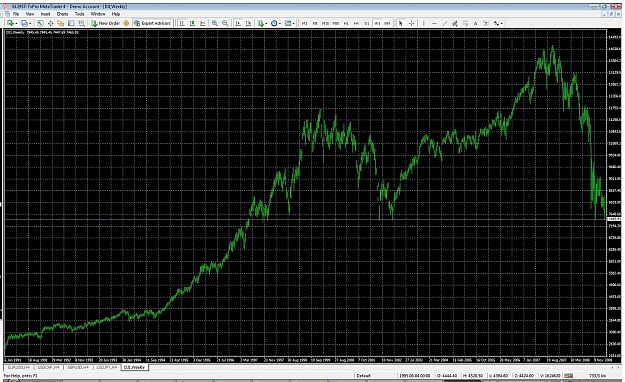Screen dimensions: 625x382
Task: Open the MetaEditor diamond icon
Action: [126, 23]
